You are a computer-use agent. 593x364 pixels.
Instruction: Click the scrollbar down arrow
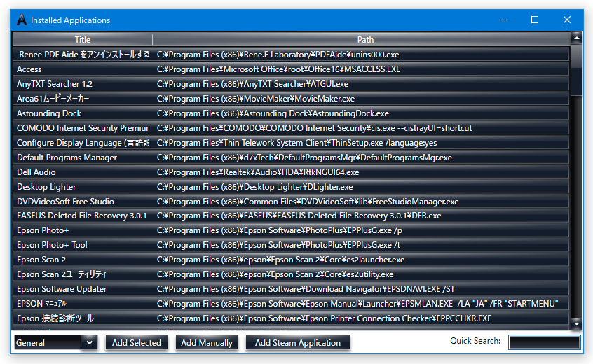click(x=576, y=324)
